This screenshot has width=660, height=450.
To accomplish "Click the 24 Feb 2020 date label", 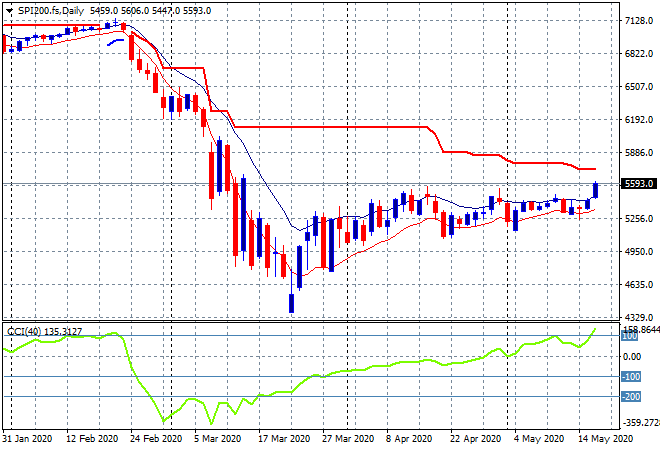I will pos(156,439).
